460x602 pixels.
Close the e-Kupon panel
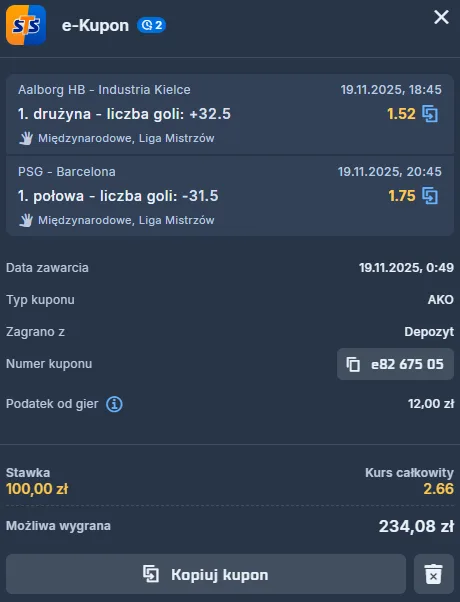tap(441, 17)
